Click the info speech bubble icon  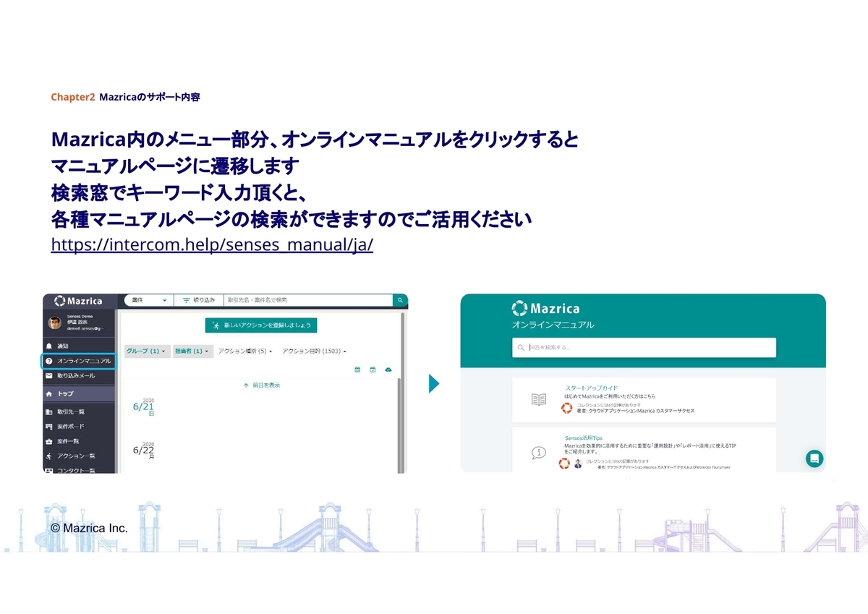[x=539, y=453]
